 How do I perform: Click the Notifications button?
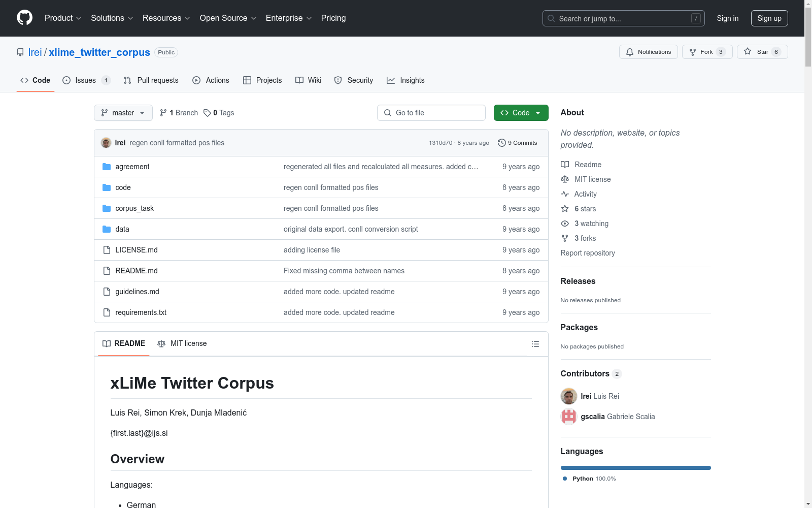click(649, 52)
